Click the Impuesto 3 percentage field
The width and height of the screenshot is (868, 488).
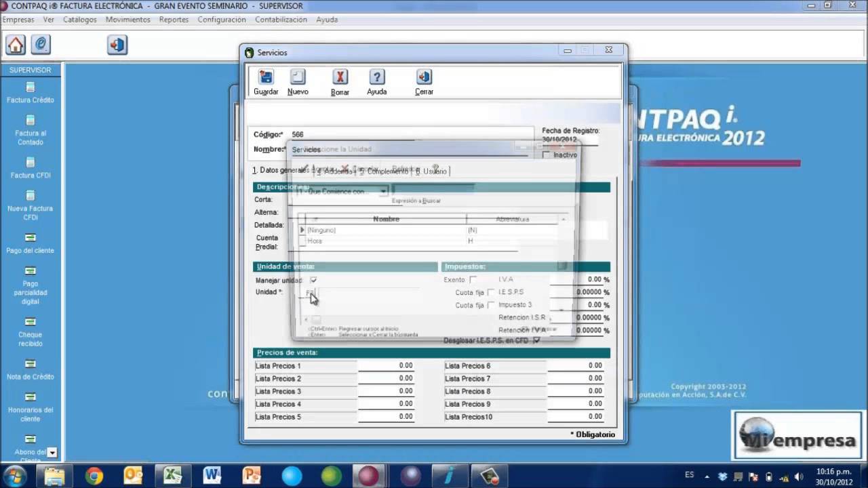click(576, 305)
